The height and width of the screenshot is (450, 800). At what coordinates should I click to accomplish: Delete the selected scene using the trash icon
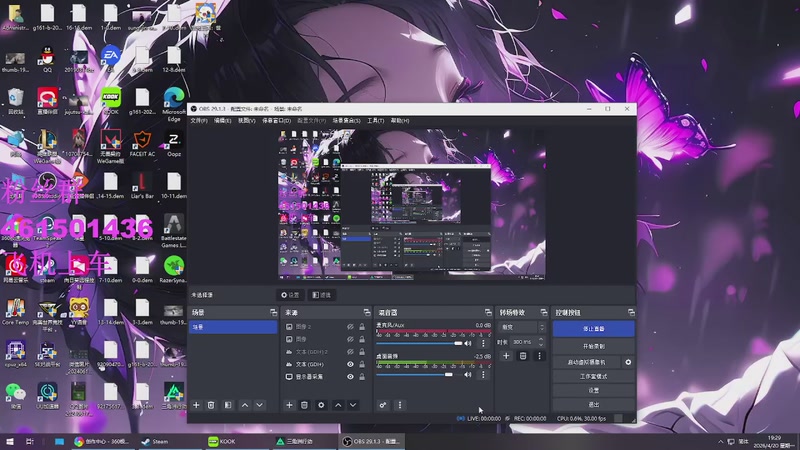pos(211,405)
